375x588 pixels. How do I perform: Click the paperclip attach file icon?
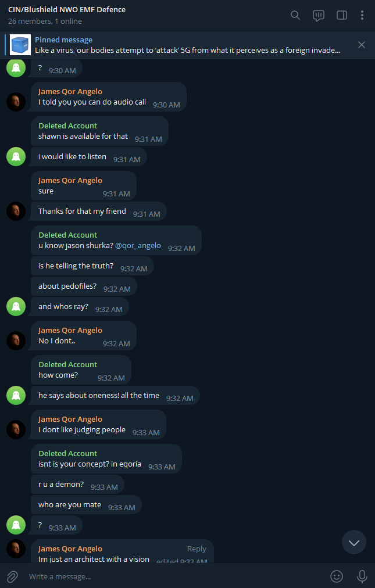(12, 576)
